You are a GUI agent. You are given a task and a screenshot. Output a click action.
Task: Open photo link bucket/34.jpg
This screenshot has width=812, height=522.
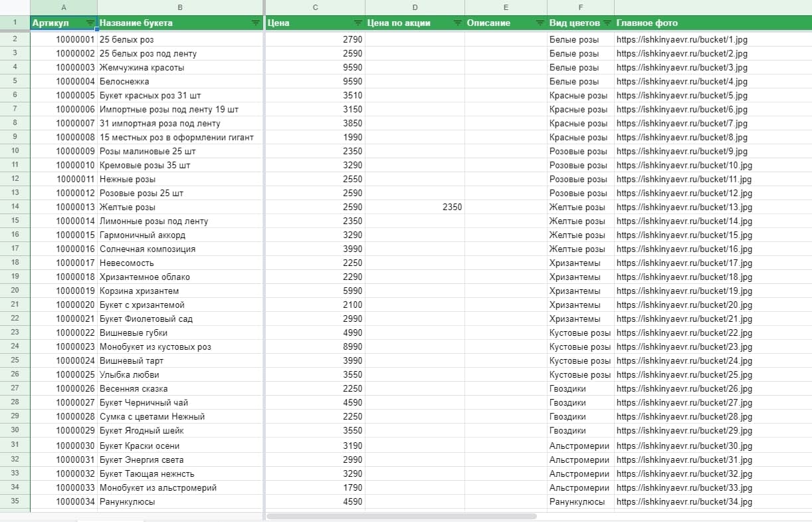point(684,502)
